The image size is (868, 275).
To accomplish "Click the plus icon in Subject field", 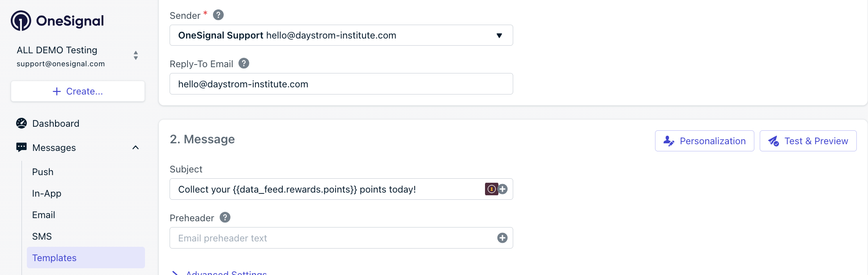I will [503, 189].
